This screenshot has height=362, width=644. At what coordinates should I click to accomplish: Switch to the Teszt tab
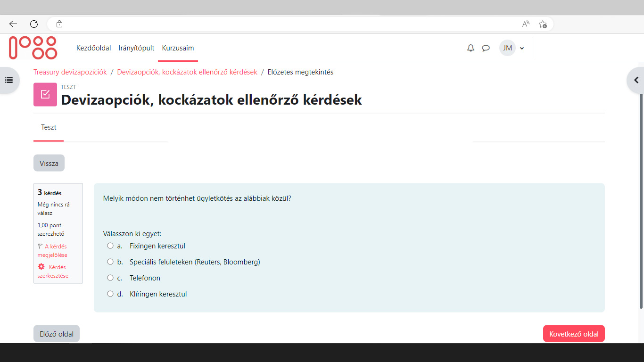(49, 127)
